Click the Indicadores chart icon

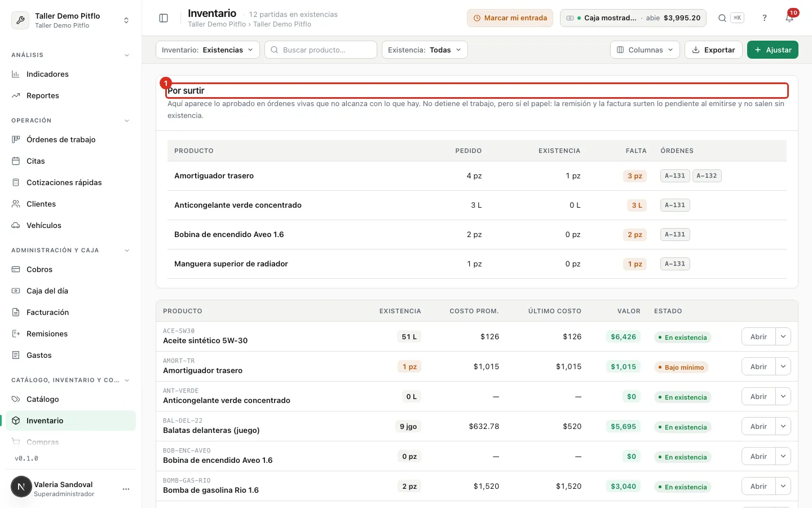(16, 74)
